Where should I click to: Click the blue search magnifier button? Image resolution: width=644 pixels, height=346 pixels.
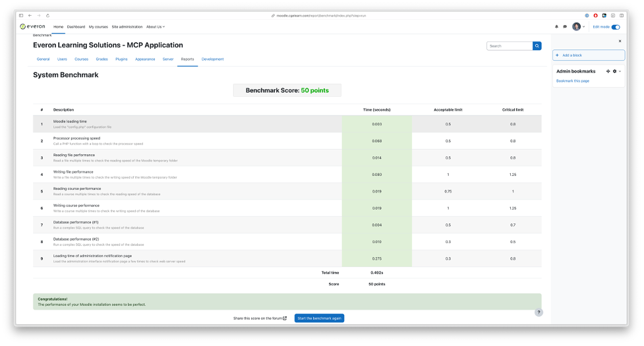pos(537,46)
